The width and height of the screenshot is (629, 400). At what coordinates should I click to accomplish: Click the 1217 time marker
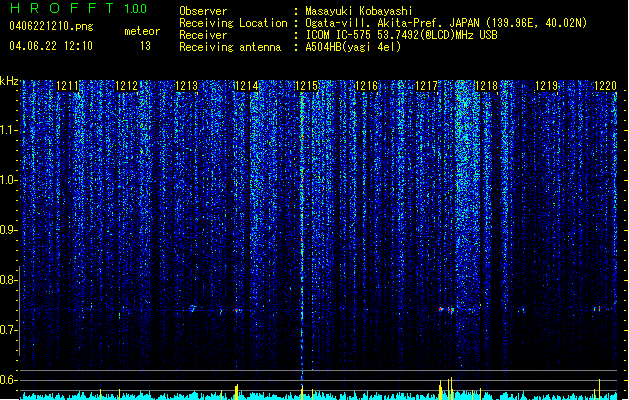point(426,86)
